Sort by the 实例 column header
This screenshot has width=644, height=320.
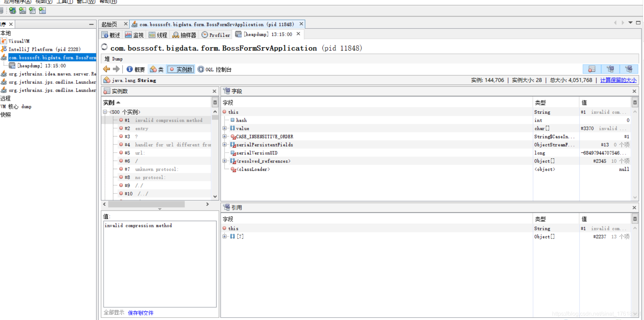[x=157, y=102]
